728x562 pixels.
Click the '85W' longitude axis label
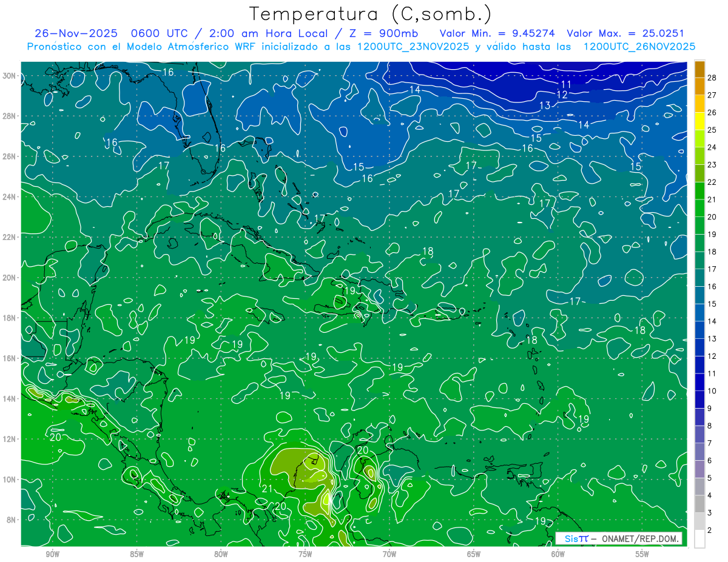136,554
